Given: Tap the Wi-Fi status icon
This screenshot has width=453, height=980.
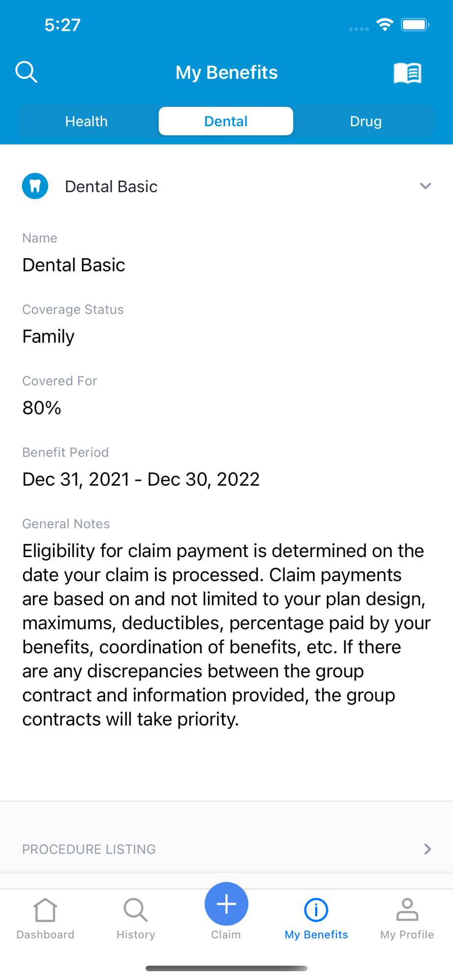Looking at the screenshot, I should click(385, 25).
